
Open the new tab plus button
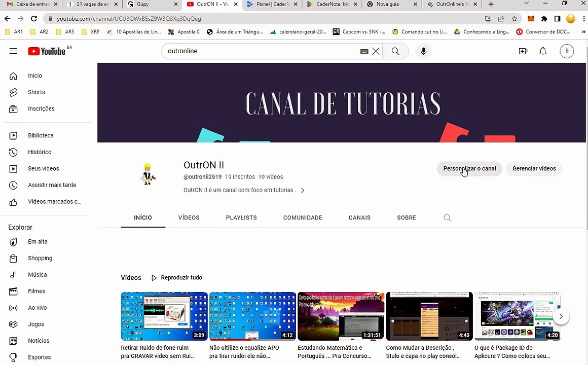pos(491,4)
